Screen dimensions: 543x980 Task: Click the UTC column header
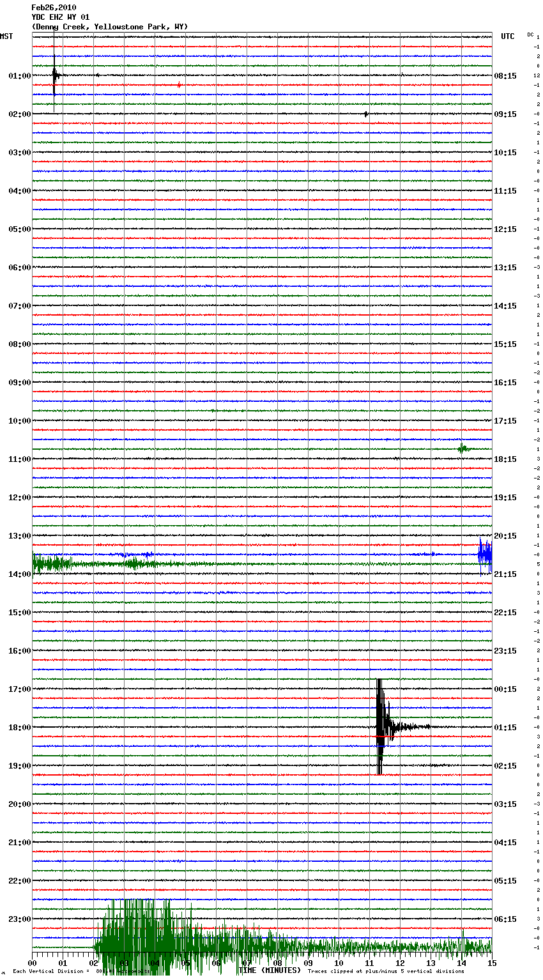tap(507, 36)
